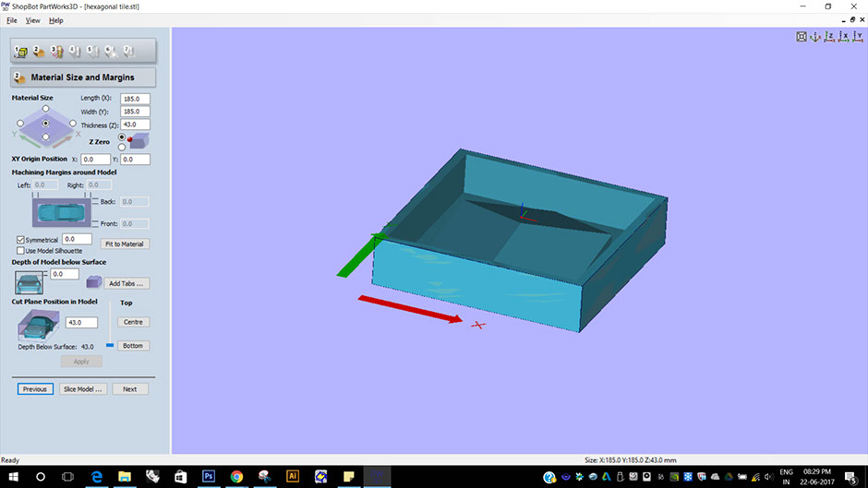Click the purple block icon beside Add Tabs
868x488 pixels.
[x=93, y=282]
